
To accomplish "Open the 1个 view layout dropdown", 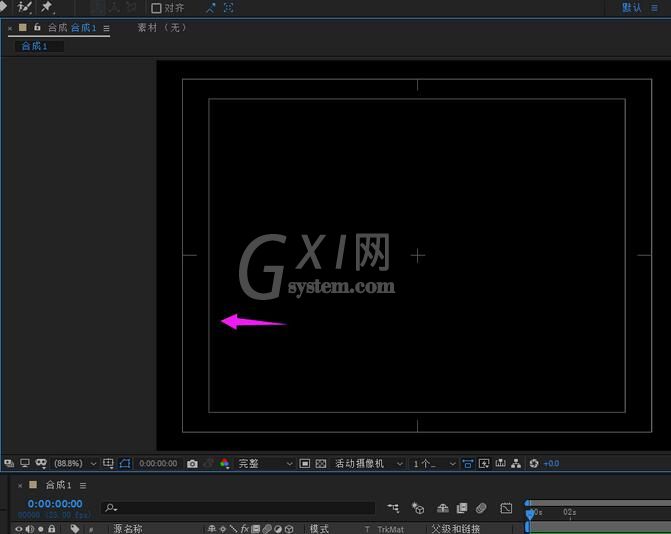I will pyautogui.click(x=434, y=463).
